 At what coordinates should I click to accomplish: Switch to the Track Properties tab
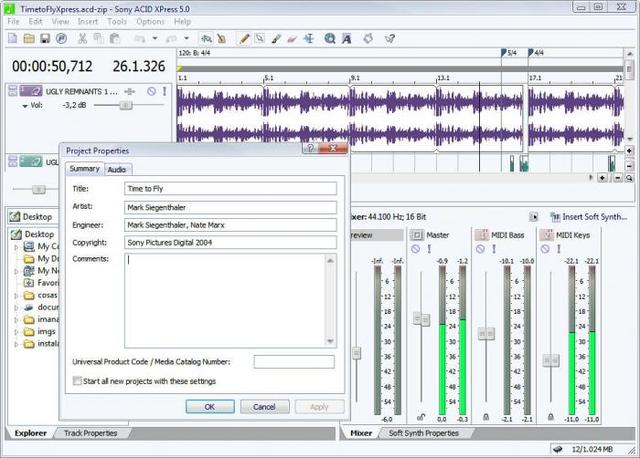(91, 433)
